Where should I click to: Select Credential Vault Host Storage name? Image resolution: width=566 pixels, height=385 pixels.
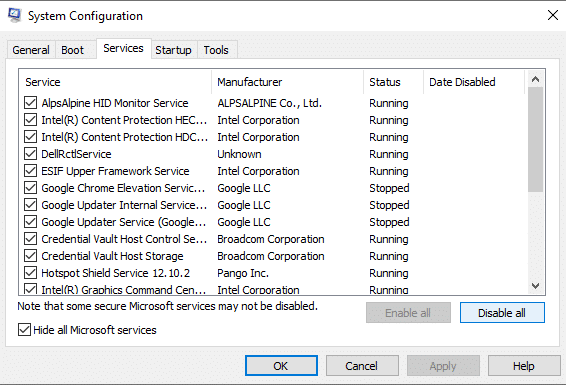112,256
